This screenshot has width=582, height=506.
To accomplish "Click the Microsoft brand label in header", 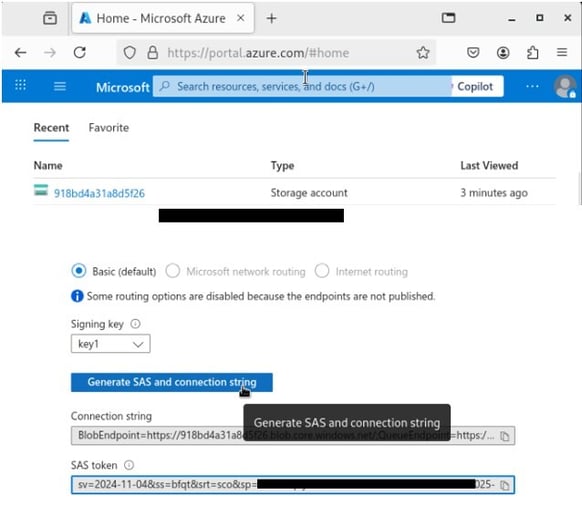I will (122, 87).
